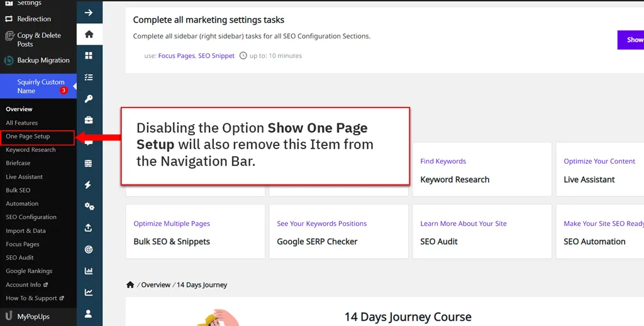
Task: Open Briefcase submenu item
Action: click(x=18, y=163)
